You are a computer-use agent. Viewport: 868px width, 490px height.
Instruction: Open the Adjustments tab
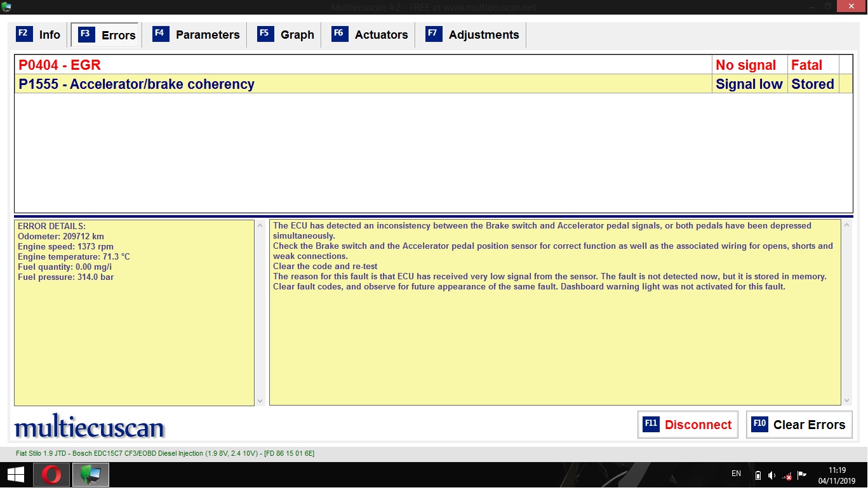[x=472, y=35]
